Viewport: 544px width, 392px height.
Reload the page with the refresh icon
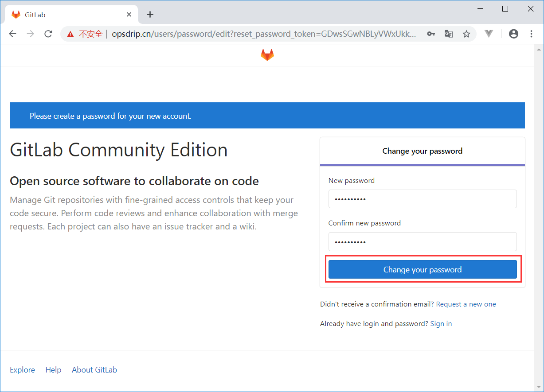(48, 34)
